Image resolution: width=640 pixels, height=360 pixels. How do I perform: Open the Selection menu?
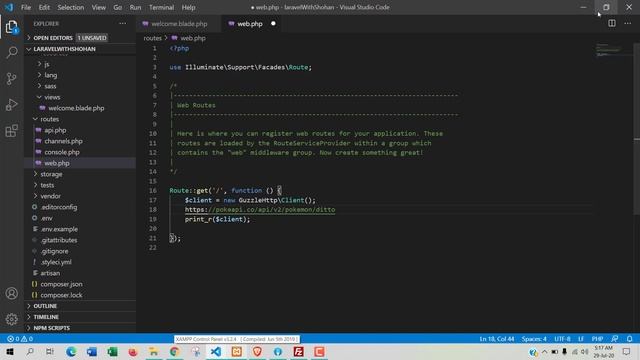tap(71, 7)
